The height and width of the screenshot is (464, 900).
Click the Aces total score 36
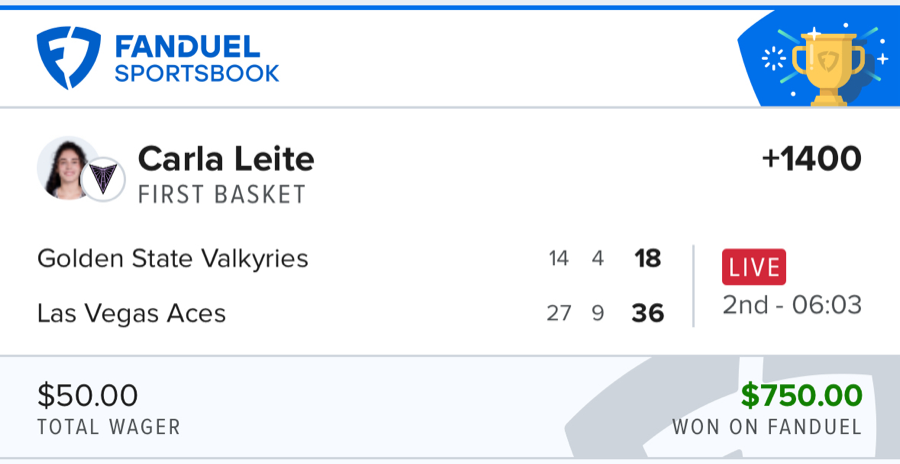647,313
